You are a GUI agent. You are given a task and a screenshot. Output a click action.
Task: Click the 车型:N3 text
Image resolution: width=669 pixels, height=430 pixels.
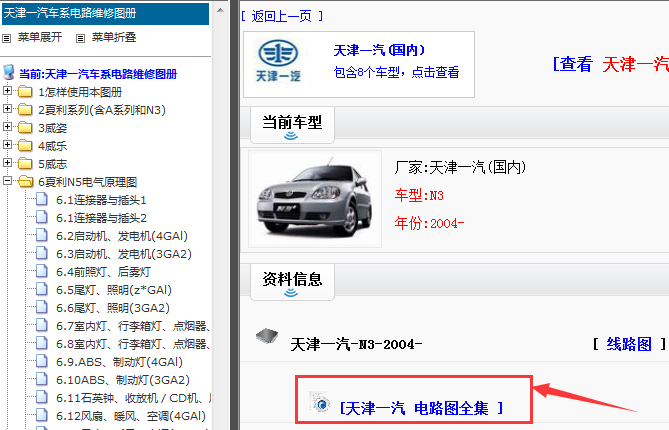419,195
